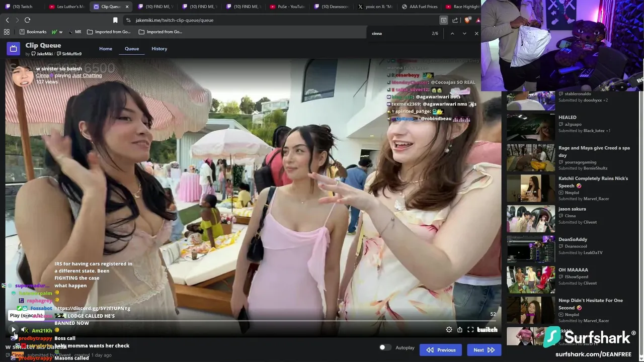Open the video player settings gear
Screen dimensions: 644x362
pyautogui.click(x=449, y=330)
